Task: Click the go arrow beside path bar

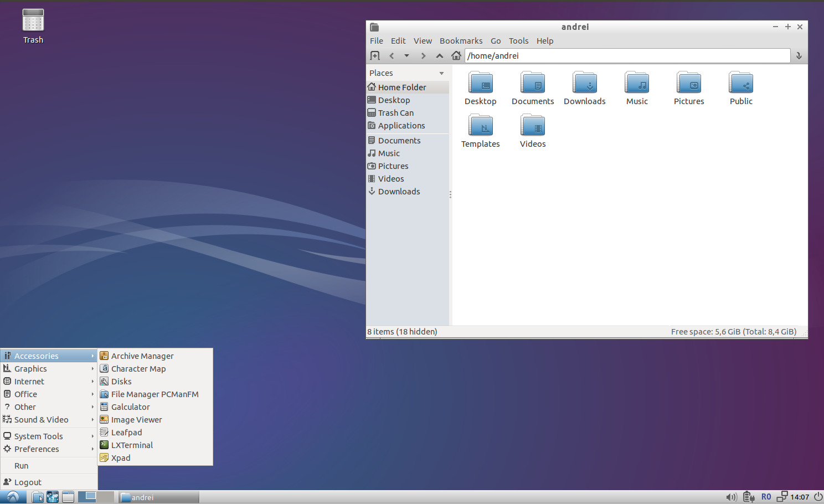Action: (x=799, y=55)
